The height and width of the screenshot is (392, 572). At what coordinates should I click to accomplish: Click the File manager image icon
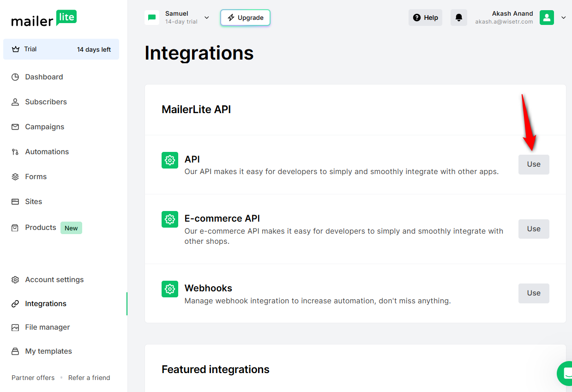point(15,327)
